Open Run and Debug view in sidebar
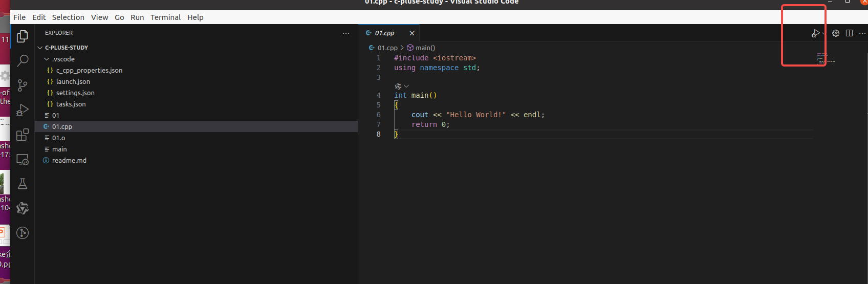Viewport: 868px width, 284px height. point(23,110)
